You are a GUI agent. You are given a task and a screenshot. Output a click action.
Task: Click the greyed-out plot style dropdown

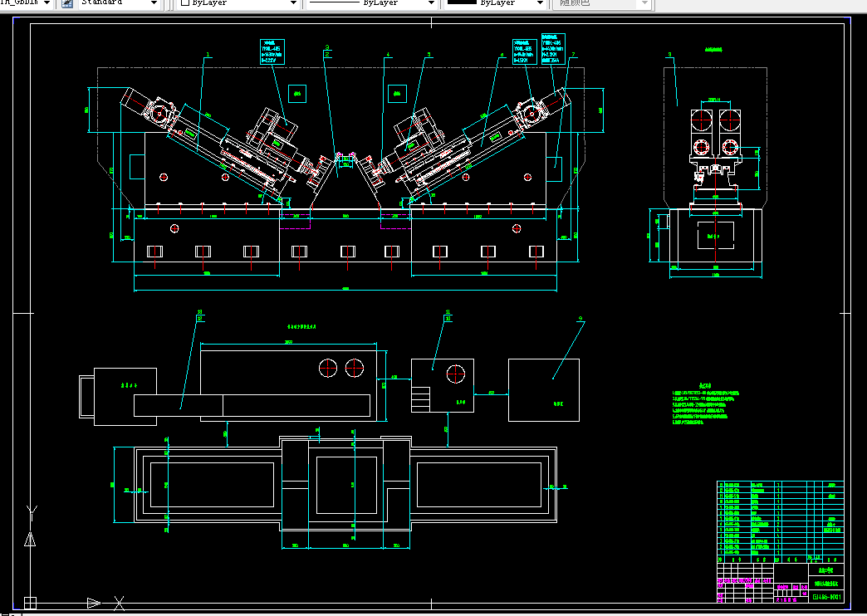pyautogui.click(x=602, y=3)
